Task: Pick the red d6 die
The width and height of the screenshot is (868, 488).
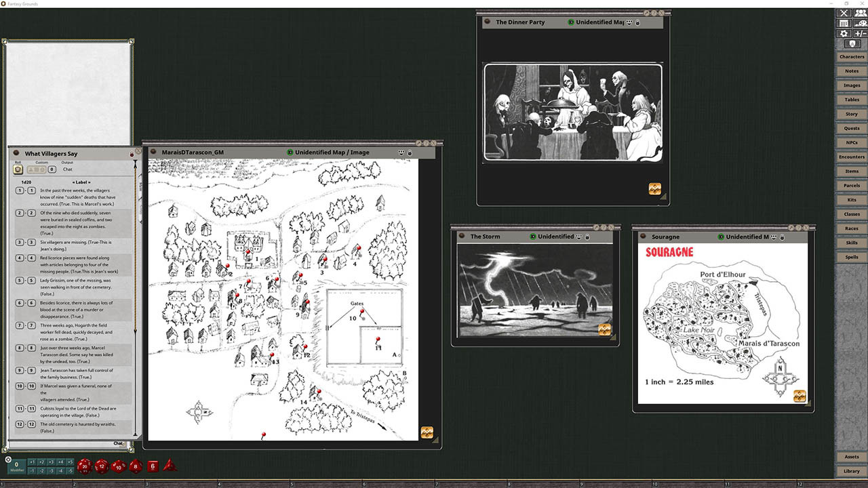Action: 153,466
